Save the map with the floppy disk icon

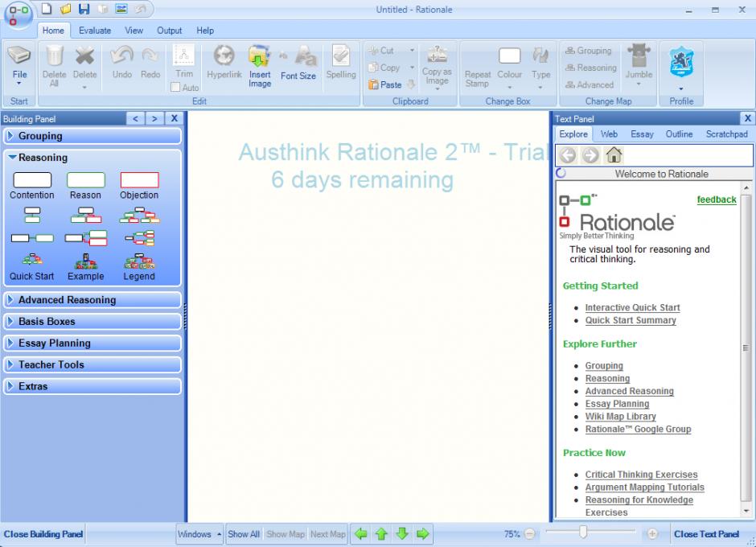[84, 9]
